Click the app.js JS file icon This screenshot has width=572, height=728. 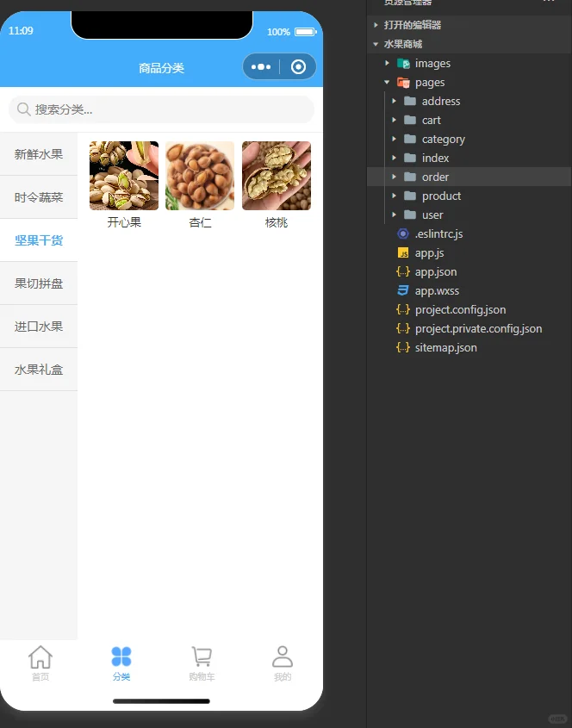click(x=403, y=252)
